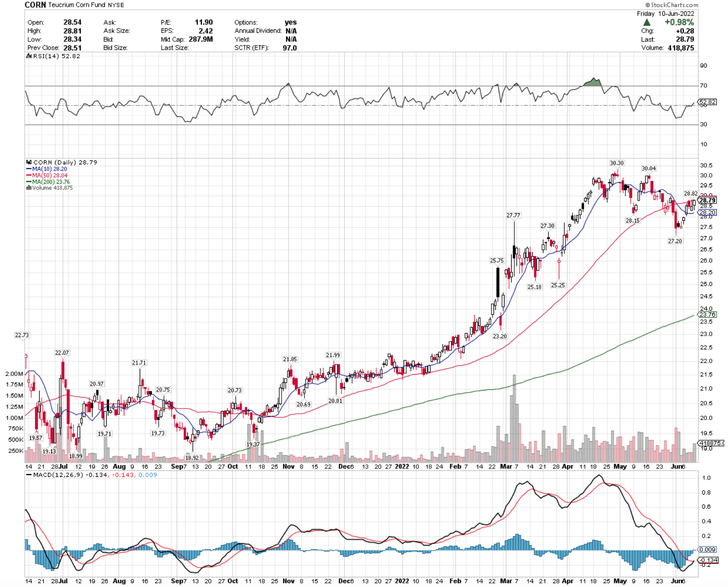Click the red -0.143 MACD signal value
This screenshot has height=587, width=728.
click(123, 475)
